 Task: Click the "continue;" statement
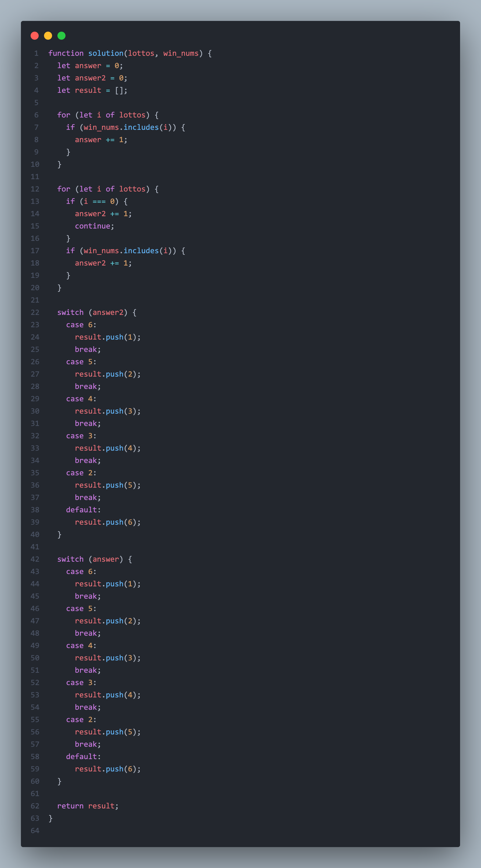tap(95, 226)
